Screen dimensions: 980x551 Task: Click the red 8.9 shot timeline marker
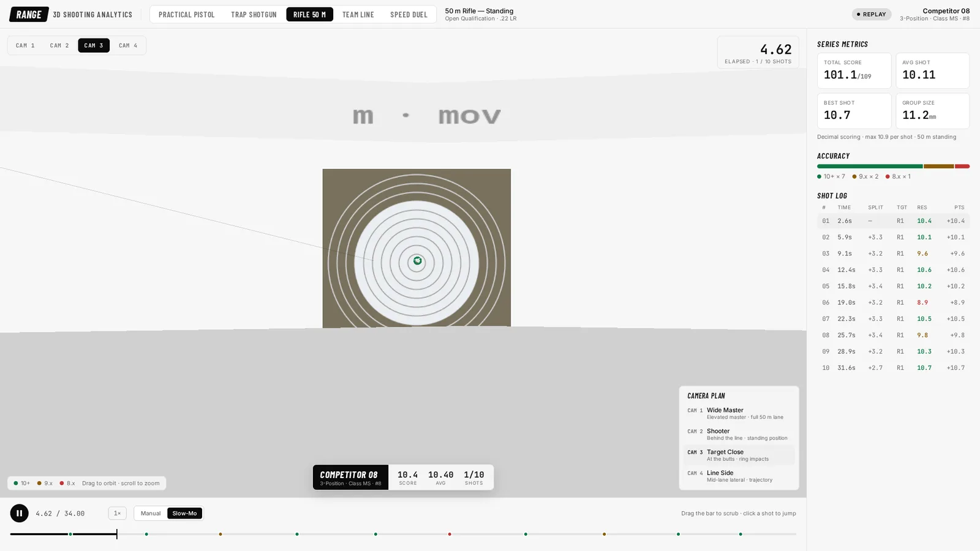(x=450, y=534)
